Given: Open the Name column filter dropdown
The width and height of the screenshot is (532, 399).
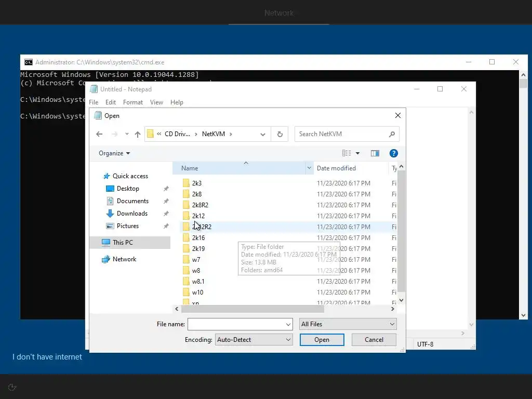Looking at the screenshot, I should pos(309,168).
